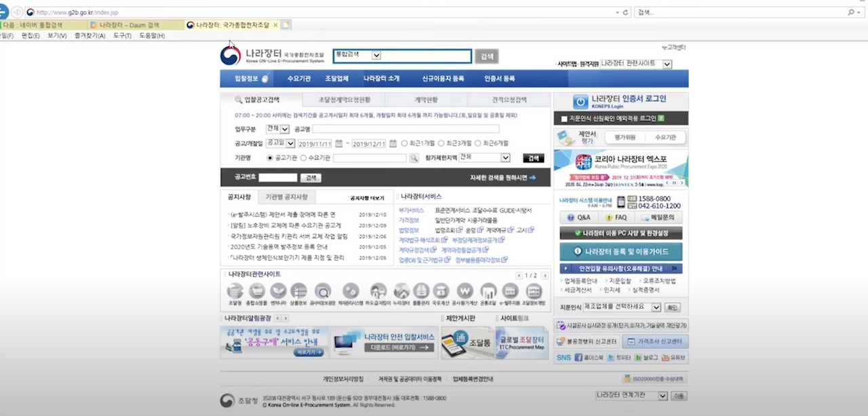
Task: Open the 상품정보 related site icon
Action: click(298, 290)
